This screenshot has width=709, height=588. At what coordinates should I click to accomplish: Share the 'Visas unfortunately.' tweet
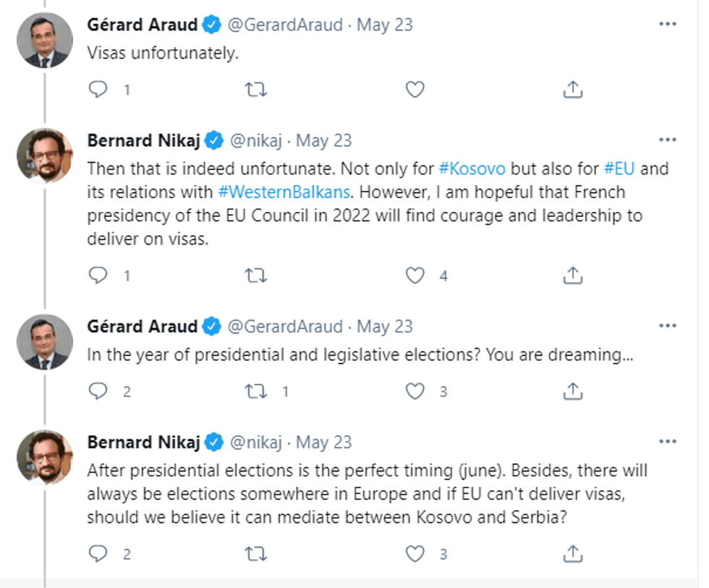click(x=572, y=90)
